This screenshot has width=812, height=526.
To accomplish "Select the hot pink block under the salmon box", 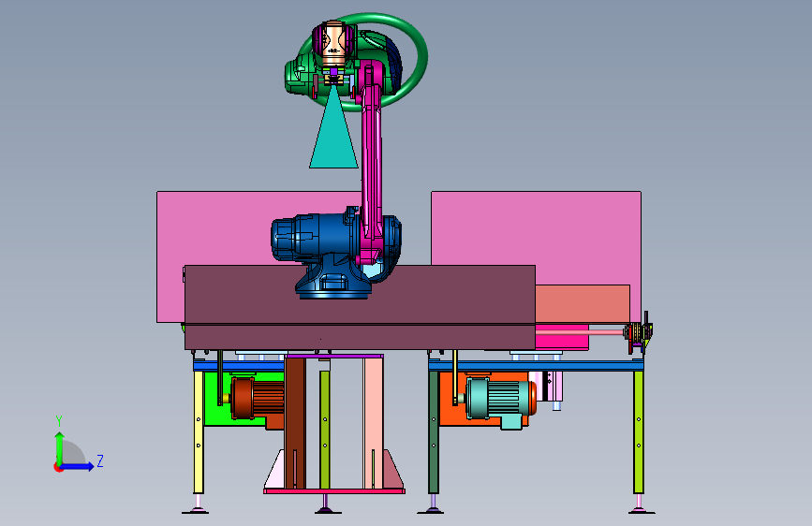I will (x=562, y=342).
